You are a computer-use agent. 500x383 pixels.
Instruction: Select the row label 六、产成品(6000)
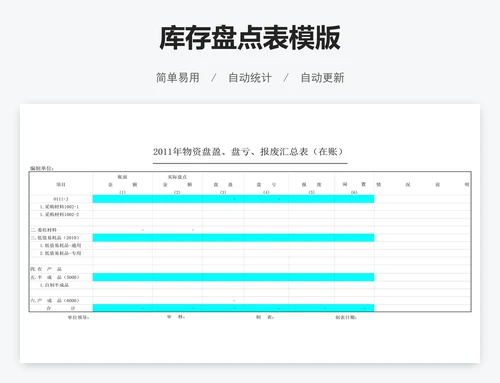click(55, 300)
